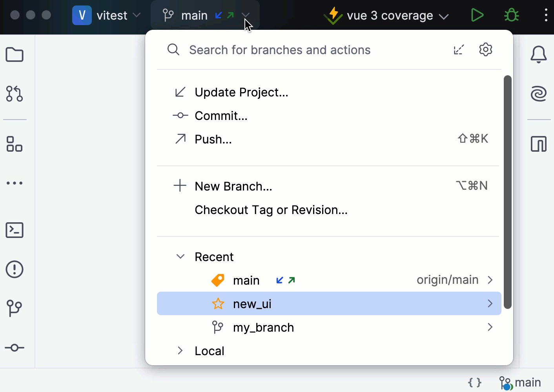The width and height of the screenshot is (554, 392).
Task: Select Update Project from the menu
Action: 241,92
